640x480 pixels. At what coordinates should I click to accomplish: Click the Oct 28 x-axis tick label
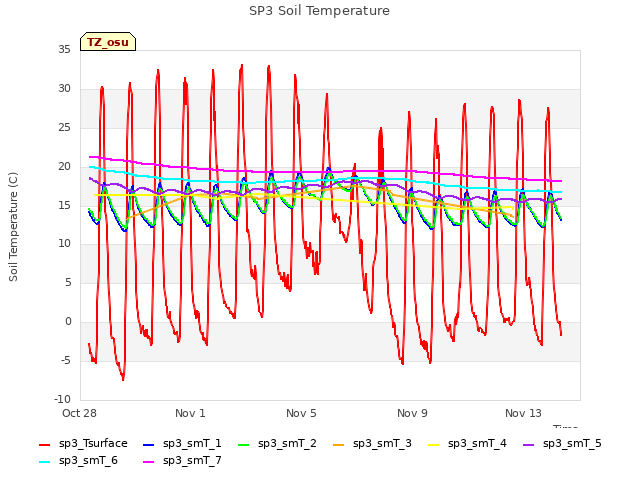click(79, 413)
